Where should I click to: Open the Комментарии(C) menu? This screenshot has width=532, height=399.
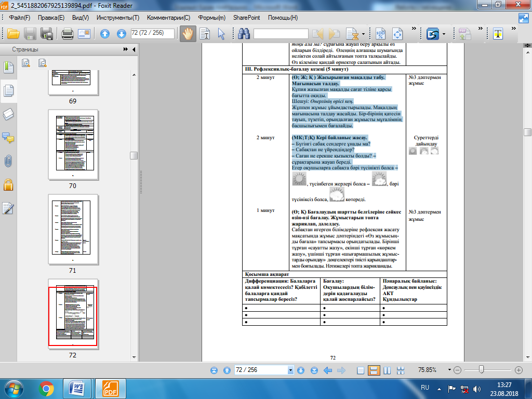point(168,18)
